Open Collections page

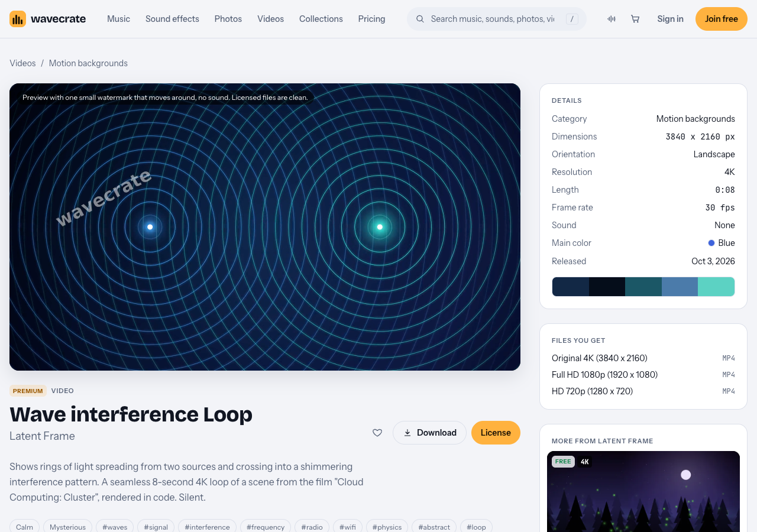pos(321,19)
